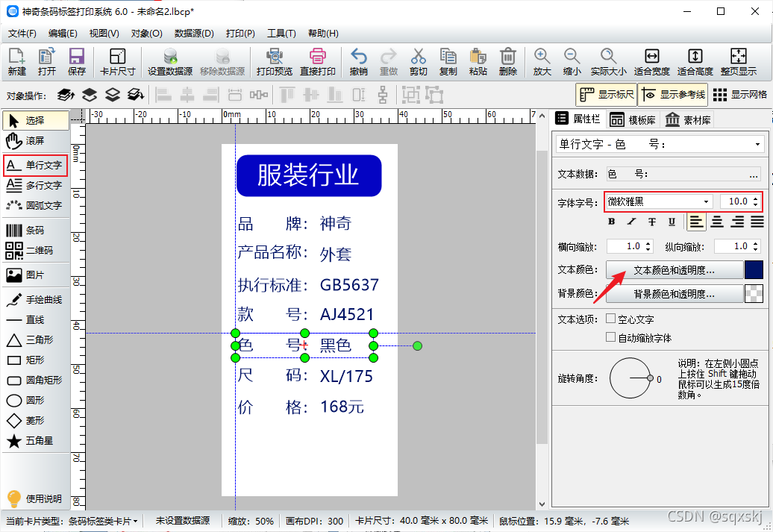Click 背景颜色和透明度 button
The width and height of the screenshot is (773, 532).
(x=674, y=294)
